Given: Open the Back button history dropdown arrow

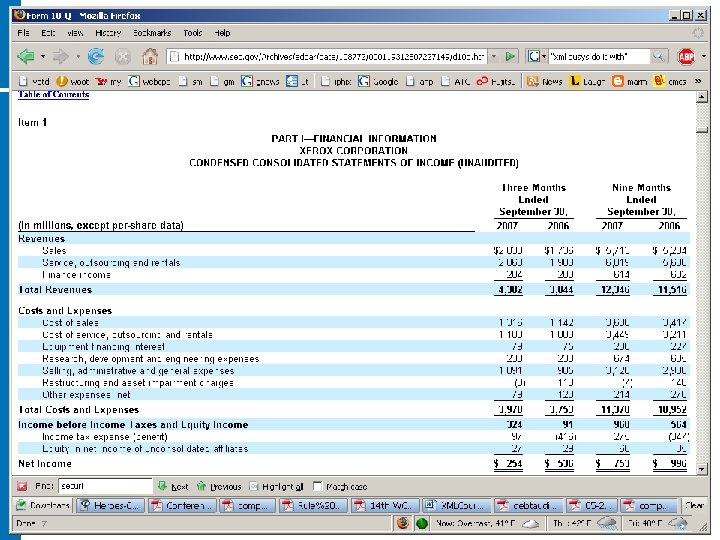Looking at the screenshot, I should [x=43, y=56].
